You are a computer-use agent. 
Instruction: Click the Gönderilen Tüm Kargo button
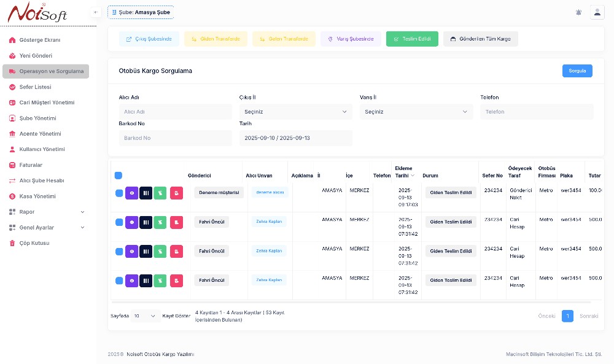pyautogui.click(x=480, y=39)
